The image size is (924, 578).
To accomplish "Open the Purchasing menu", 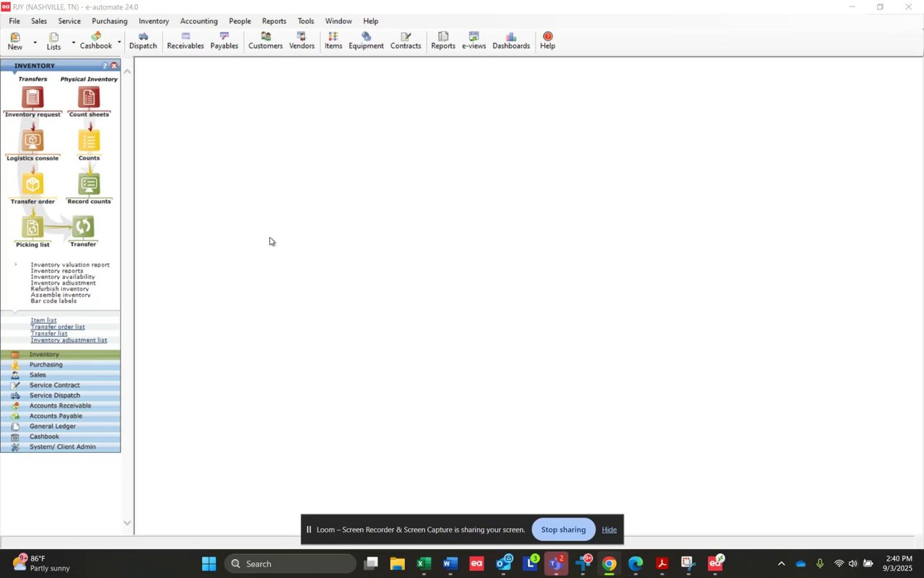I will pyautogui.click(x=110, y=21).
